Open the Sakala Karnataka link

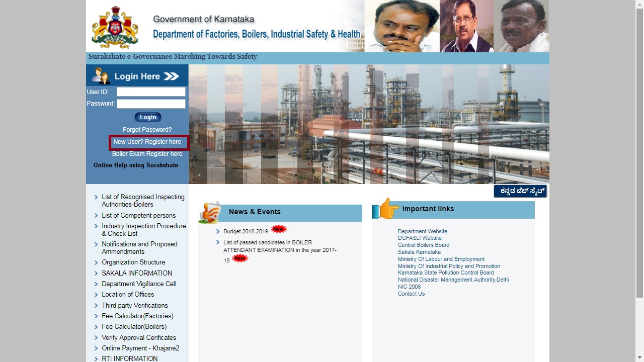(419, 252)
